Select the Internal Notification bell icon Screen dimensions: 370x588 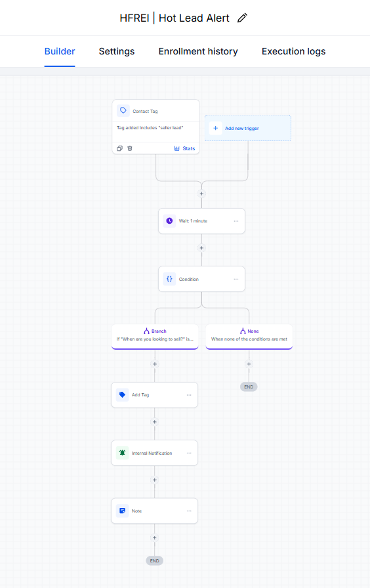122,453
